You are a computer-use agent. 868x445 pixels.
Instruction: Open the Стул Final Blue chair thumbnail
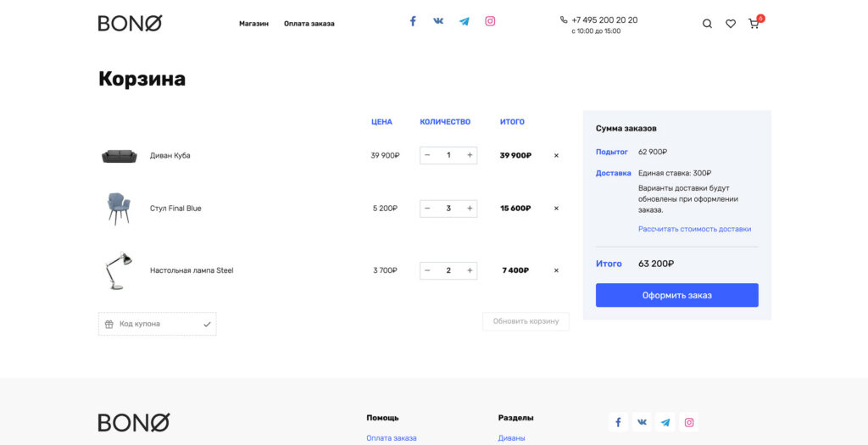click(119, 209)
